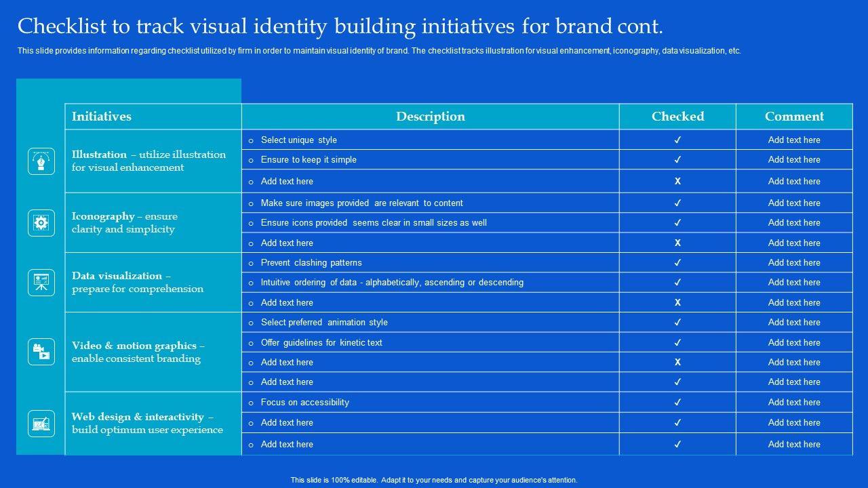Click the Video & motion graphics camera icon
The height and width of the screenshot is (488, 868).
pyautogui.click(x=41, y=352)
